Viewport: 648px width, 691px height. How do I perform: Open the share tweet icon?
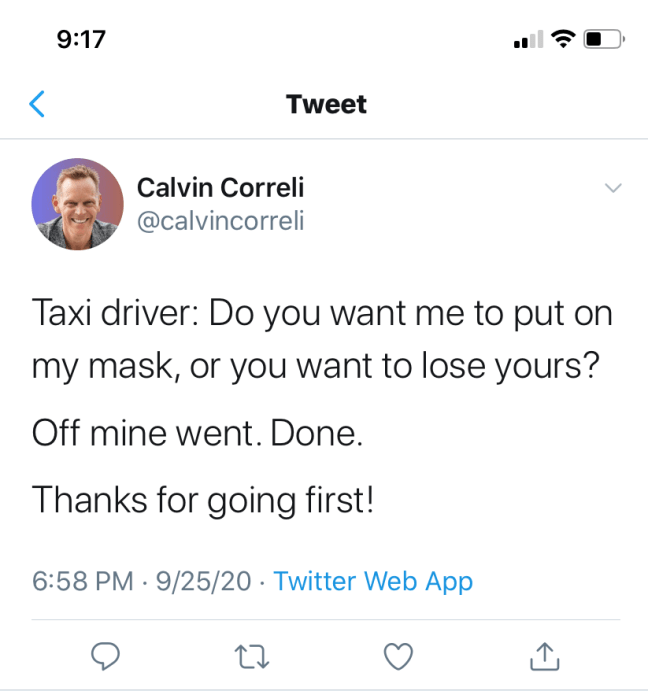[x=543, y=655]
